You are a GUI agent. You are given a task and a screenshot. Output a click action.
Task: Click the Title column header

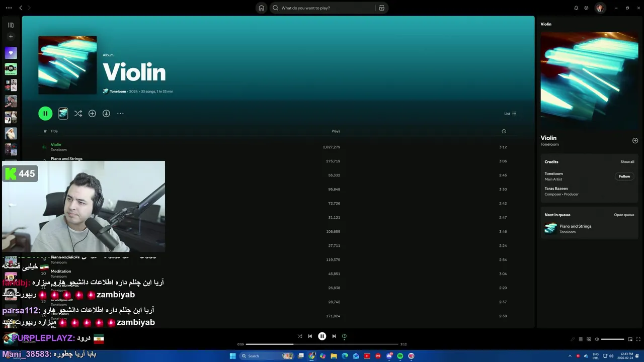[x=54, y=131]
